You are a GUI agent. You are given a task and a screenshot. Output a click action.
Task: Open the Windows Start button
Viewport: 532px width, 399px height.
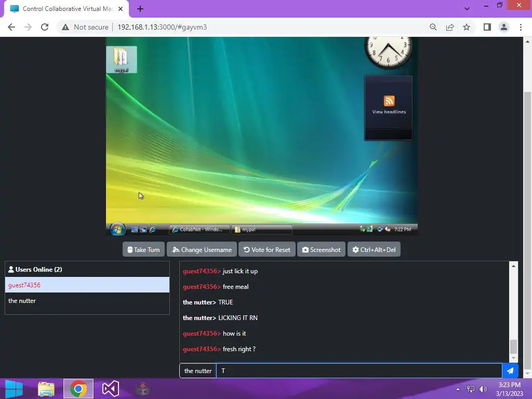pos(14,389)
